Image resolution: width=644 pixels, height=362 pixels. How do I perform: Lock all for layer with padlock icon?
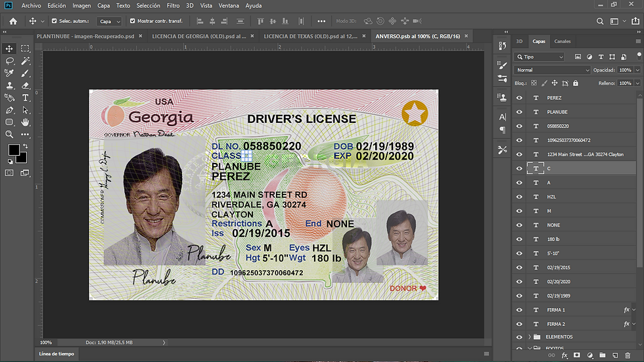pos(576,83)
